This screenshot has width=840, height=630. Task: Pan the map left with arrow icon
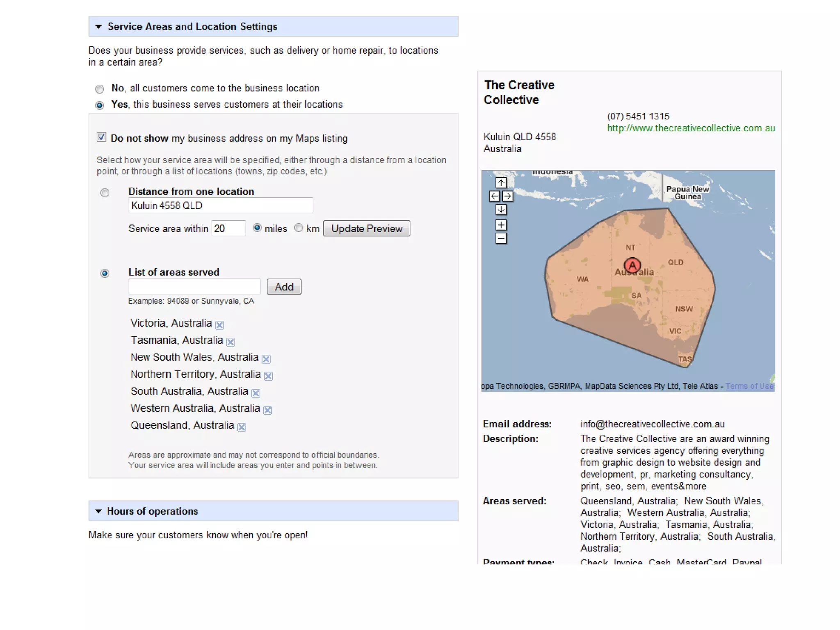(494, 196)
